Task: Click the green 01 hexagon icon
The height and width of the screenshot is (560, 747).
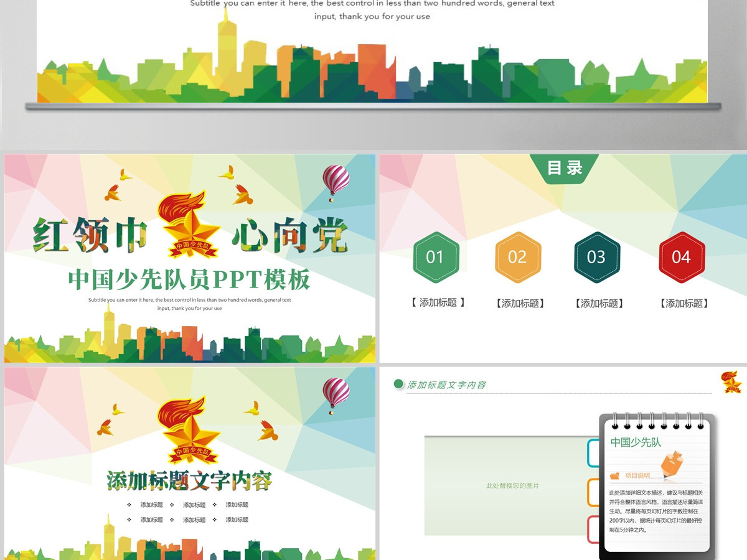Action: pos(435,257)
